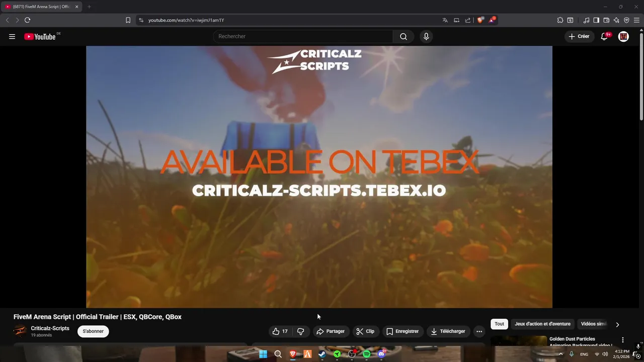
Task: Open browser extensions puzzle icon
Action: pyautogui.click(x=560, y=20)
